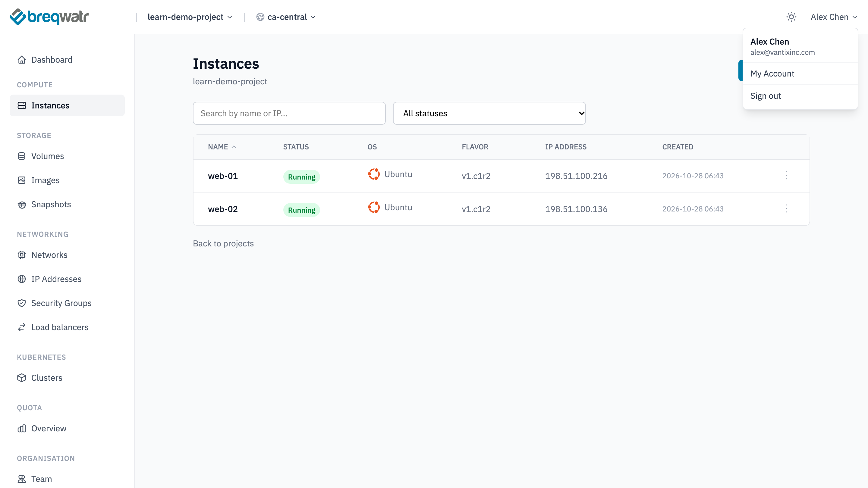Screen dimensions: 868x488
Task: Click the Quota Overview chart icon
Action: [x=22, y=428]
